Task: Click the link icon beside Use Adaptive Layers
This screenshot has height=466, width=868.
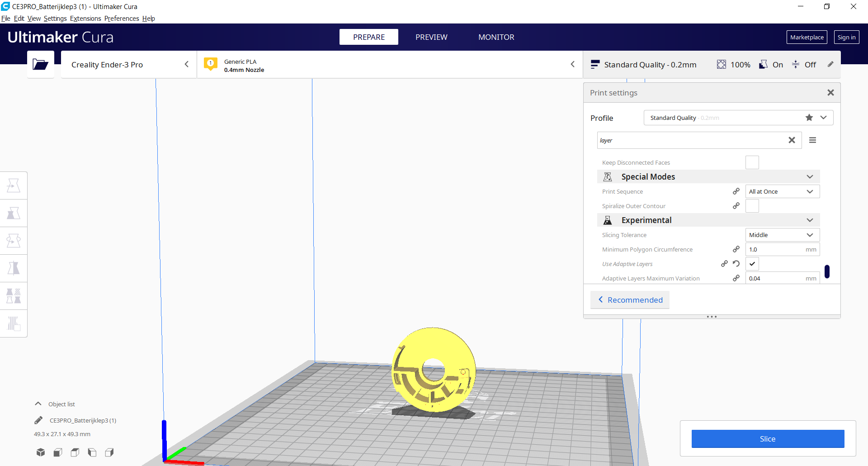Action: 724,264
